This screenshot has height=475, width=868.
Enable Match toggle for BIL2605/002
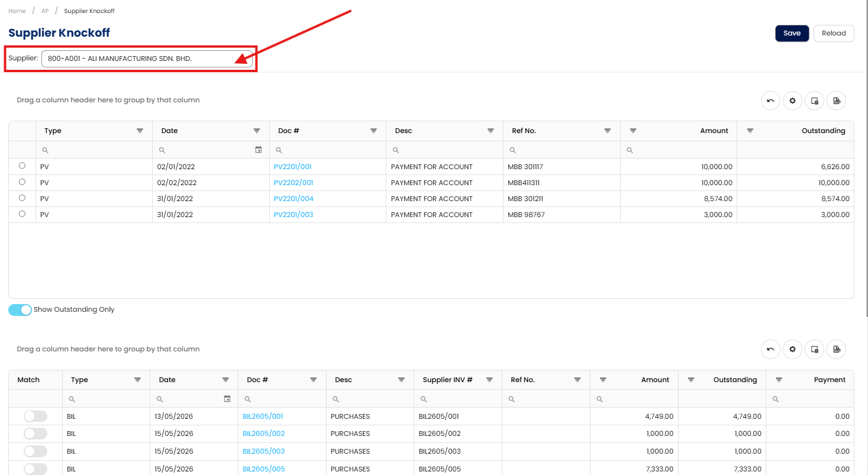click(36, 434)
